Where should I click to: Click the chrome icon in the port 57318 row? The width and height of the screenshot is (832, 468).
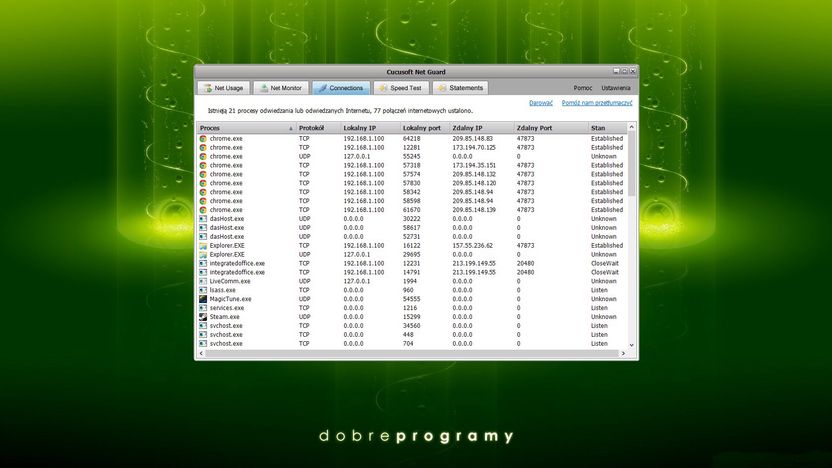coord(203,166)
